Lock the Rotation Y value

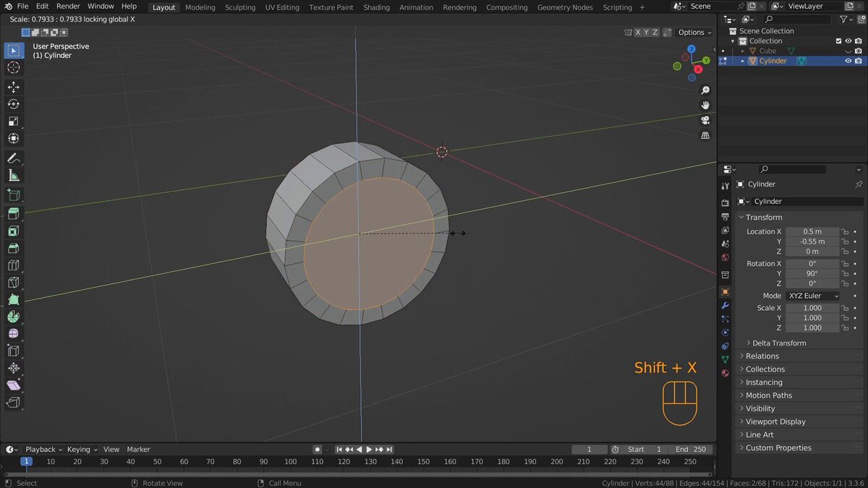[845, 273]
